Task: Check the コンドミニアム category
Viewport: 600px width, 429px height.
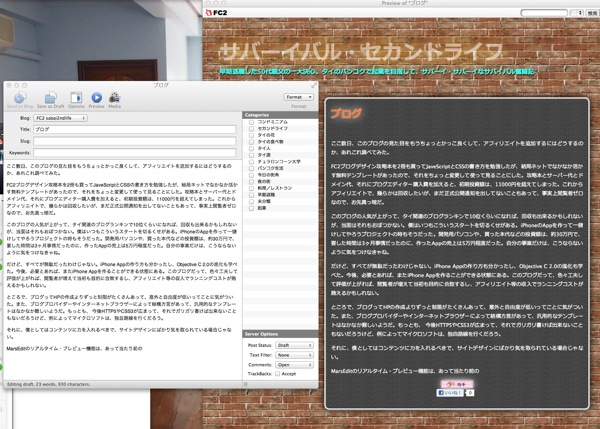Action: click(251, 122)
